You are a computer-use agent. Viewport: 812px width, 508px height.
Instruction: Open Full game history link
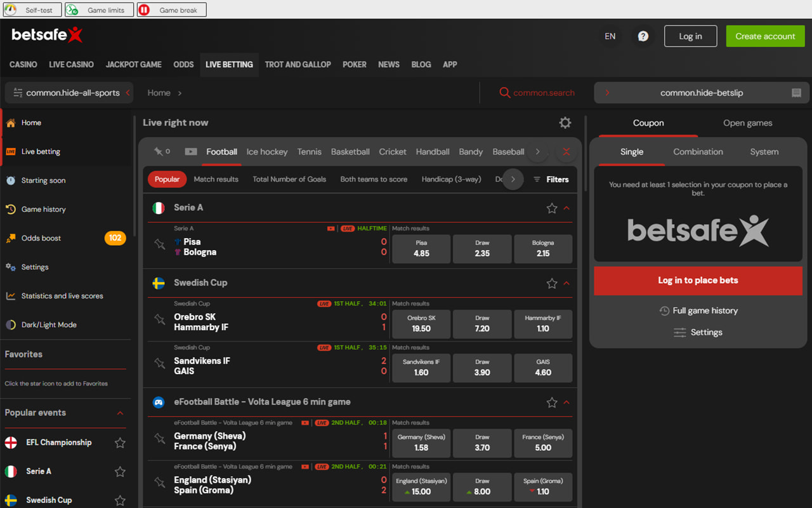(698, 311)
